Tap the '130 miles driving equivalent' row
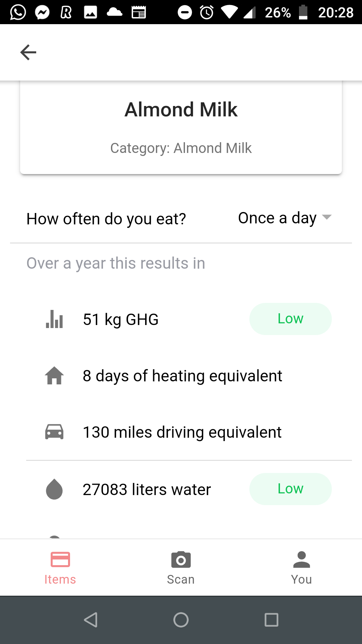This screenshot has width=362, height=644. [x=182, y=432]
